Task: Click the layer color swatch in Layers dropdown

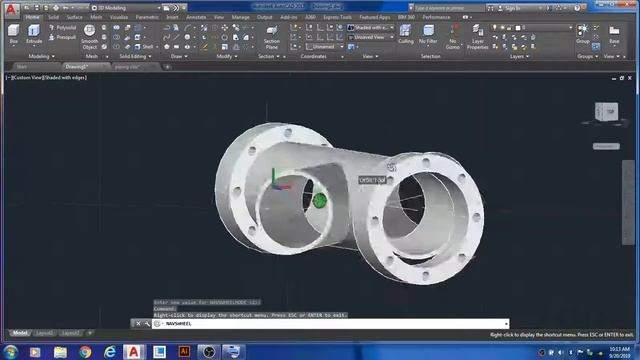Action: point(518,27)
